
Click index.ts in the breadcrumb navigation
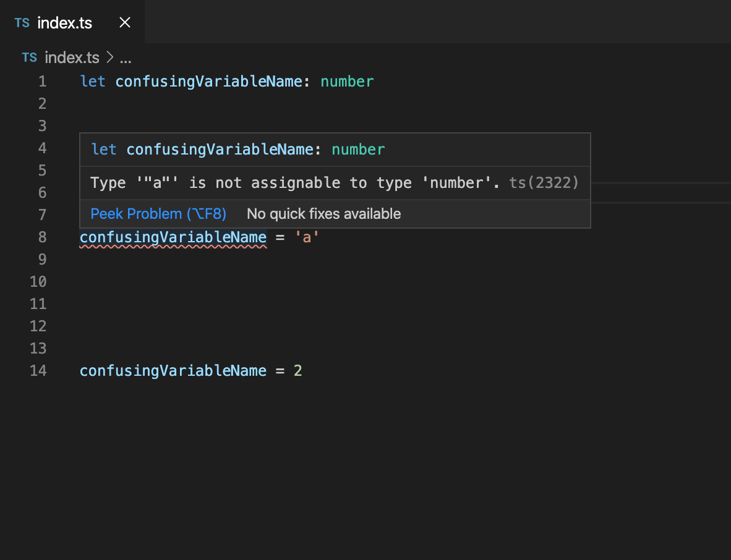point(71,57)
